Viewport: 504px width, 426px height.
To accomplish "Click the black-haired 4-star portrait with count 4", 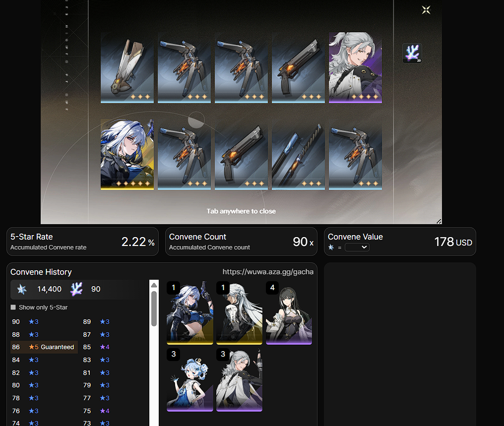I will coord(289,312).
